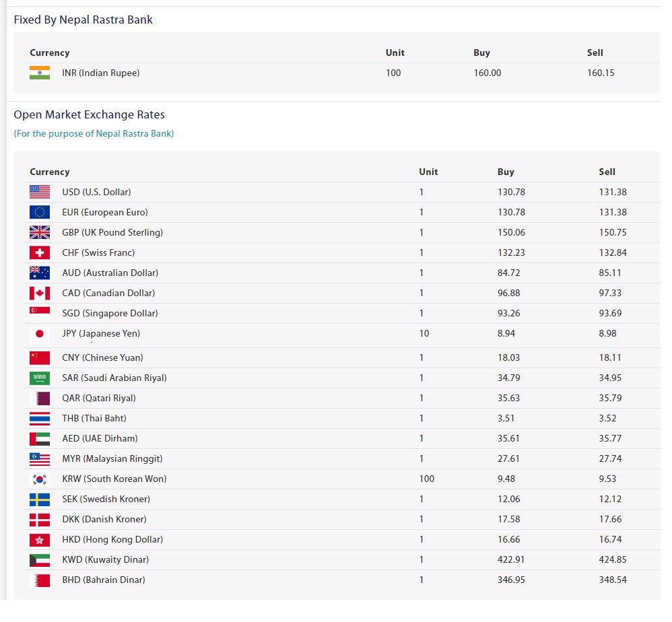Click the 'For the purpose of Nepal Rastra Bank' link
Screen dimensions: 672x622
[x=94, y=133]
